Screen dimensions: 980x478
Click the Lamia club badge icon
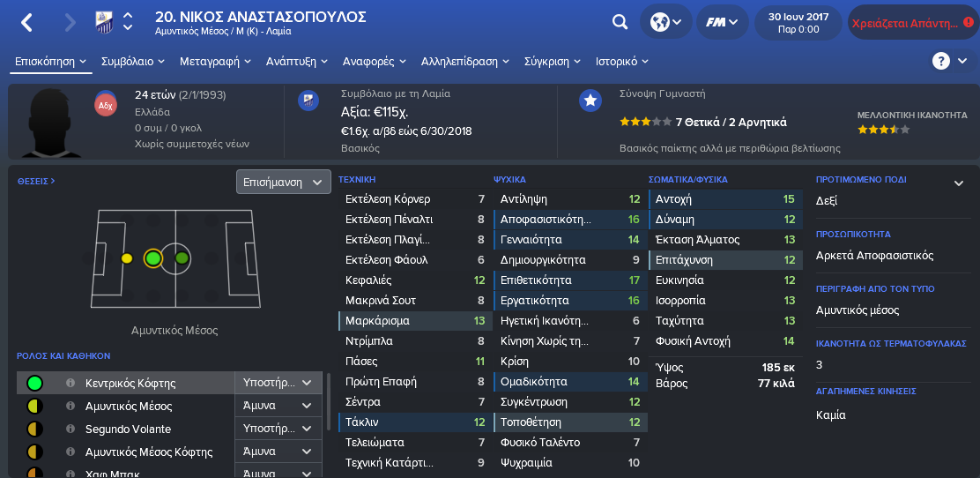tap(104, 22)
